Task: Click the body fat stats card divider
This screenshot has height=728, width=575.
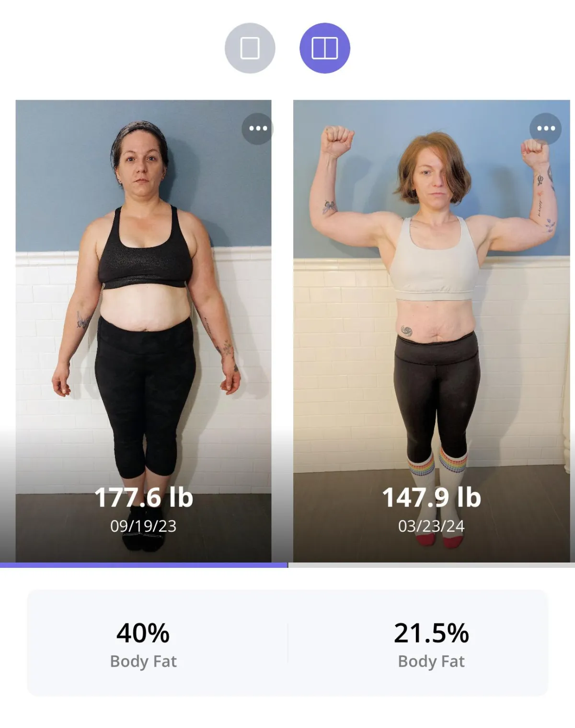Action: pos(287,643)
